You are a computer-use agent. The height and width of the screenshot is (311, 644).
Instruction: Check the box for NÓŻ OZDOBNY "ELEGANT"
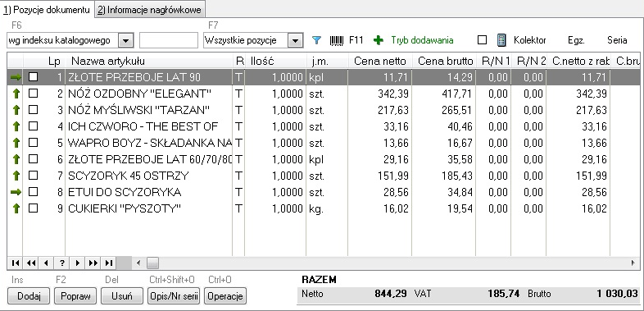coord(33,94)
